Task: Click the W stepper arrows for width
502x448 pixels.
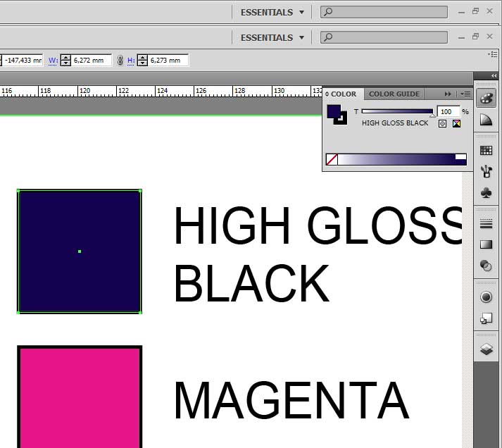Action: pos(65,60)
